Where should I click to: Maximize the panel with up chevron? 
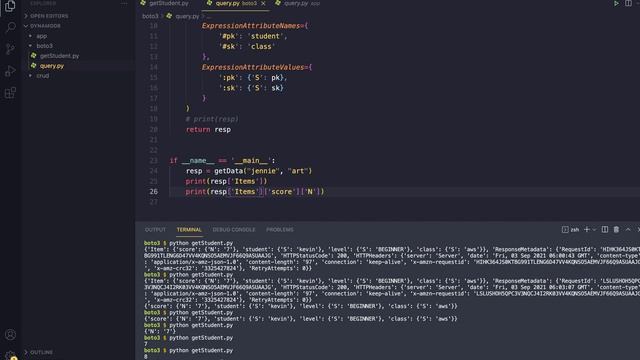point(628,230)
